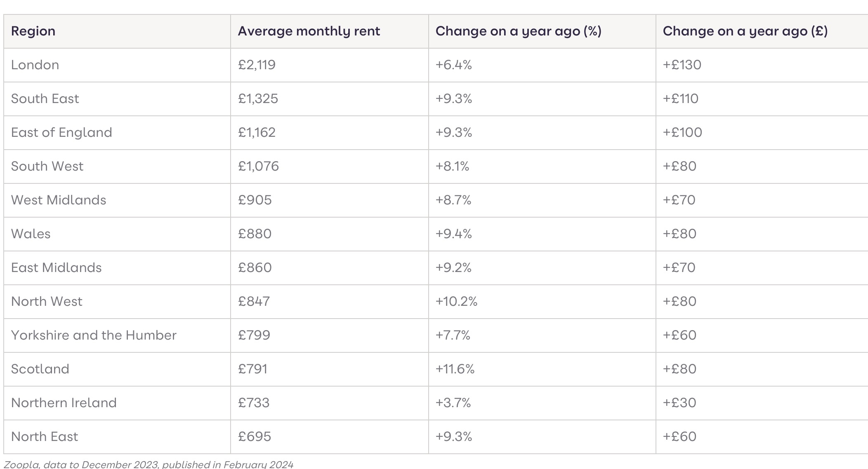This screenshot has width=868, height=469.
Task: Click the Change on a year ago (£) header
Action: click(x=745, y=31)
